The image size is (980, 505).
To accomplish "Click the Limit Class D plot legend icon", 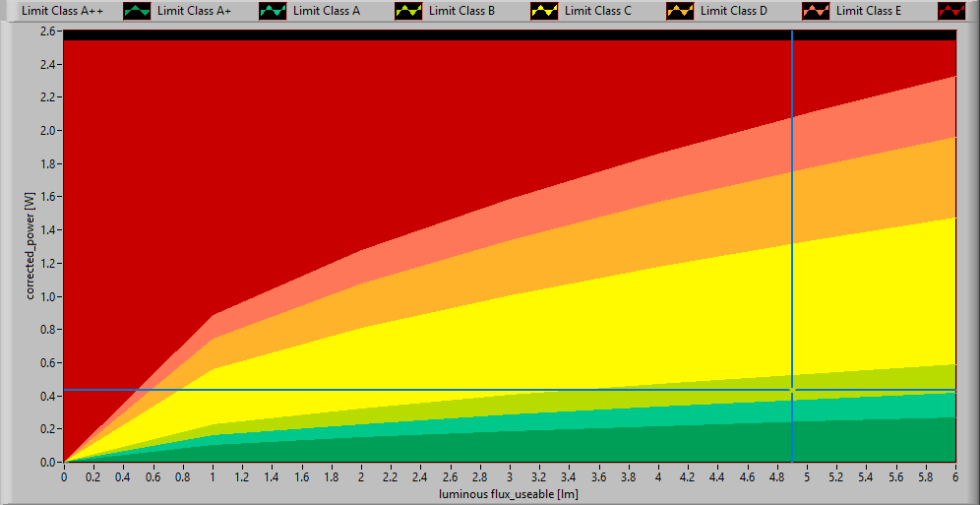I will pyautogui.click(x=816, y=12).
